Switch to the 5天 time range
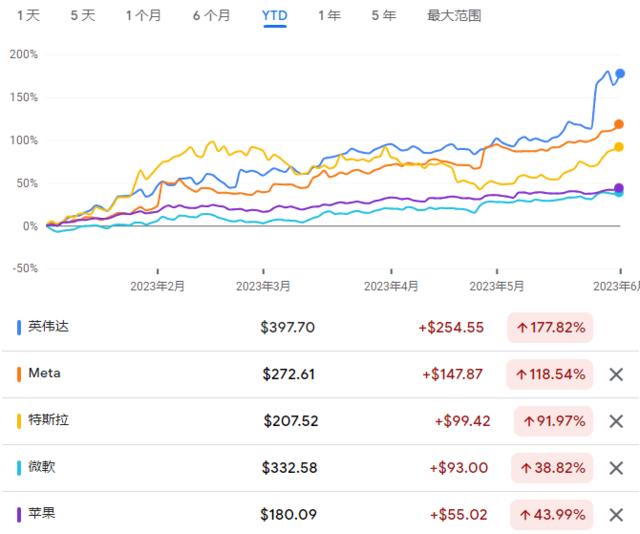 tap(83, 16)
